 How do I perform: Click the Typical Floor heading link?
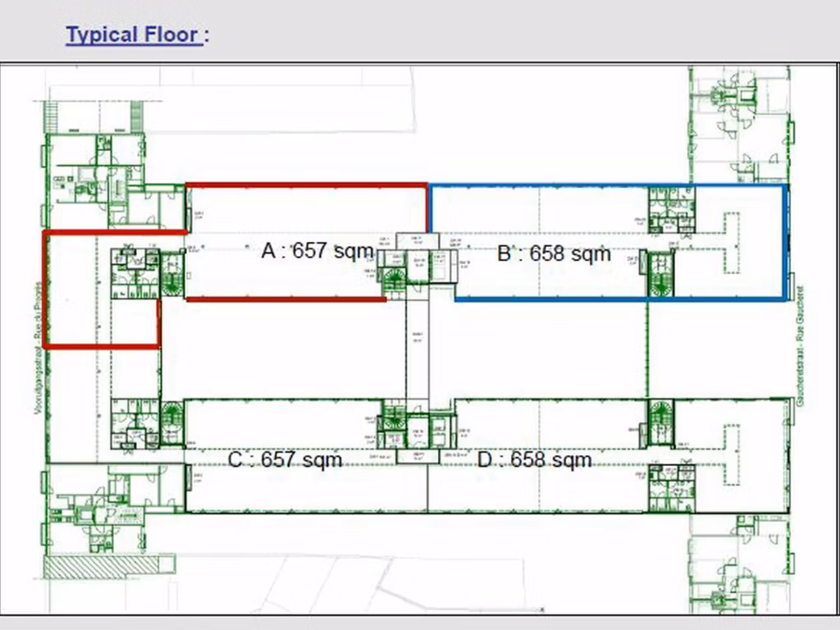pyautogui.click(x=134, y=34)
